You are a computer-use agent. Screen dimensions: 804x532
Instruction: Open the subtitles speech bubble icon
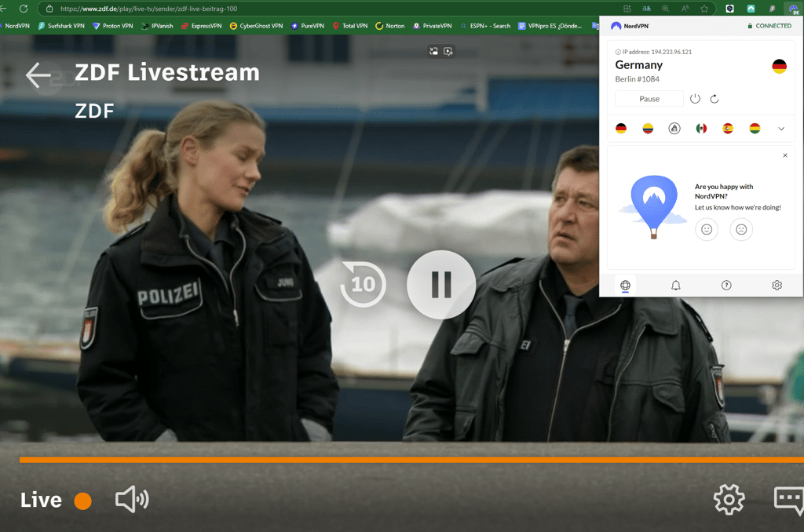[788, 501]
